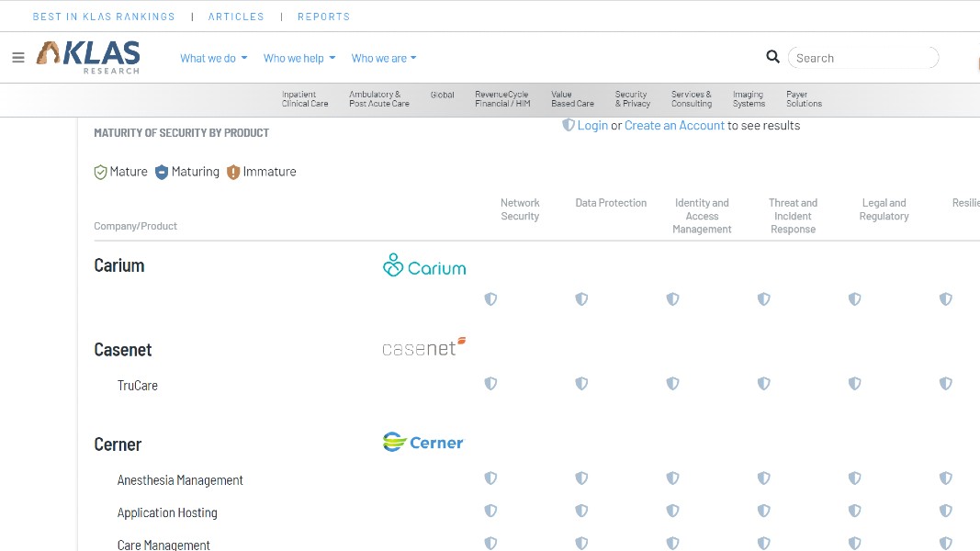This screenshot has width=980, height=551.
Task: Click the Mature legend shield icon
Action: 100,172
